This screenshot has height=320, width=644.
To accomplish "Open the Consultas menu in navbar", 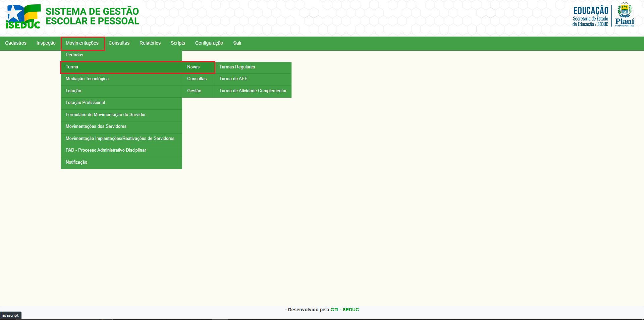I will click(119, 43).
